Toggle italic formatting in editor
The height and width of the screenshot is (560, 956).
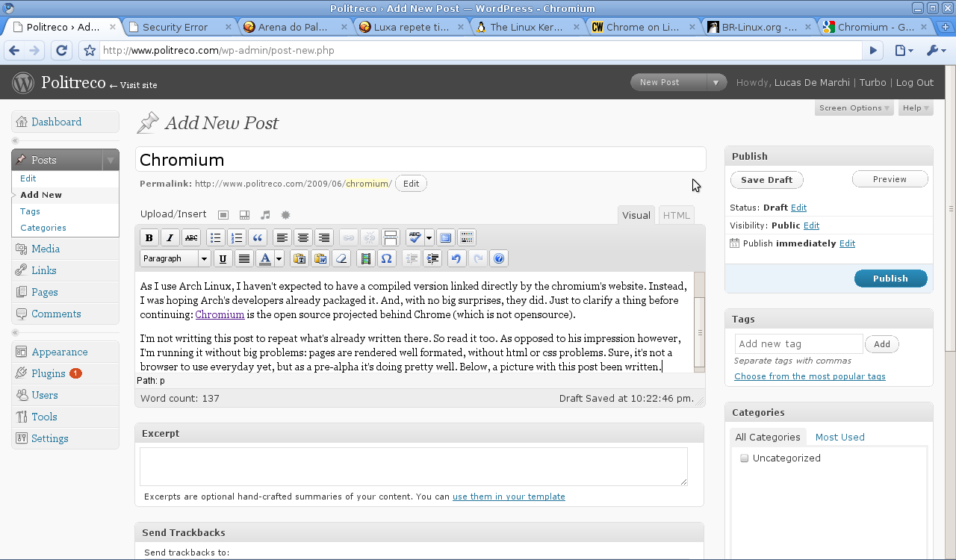coord(170,237)
